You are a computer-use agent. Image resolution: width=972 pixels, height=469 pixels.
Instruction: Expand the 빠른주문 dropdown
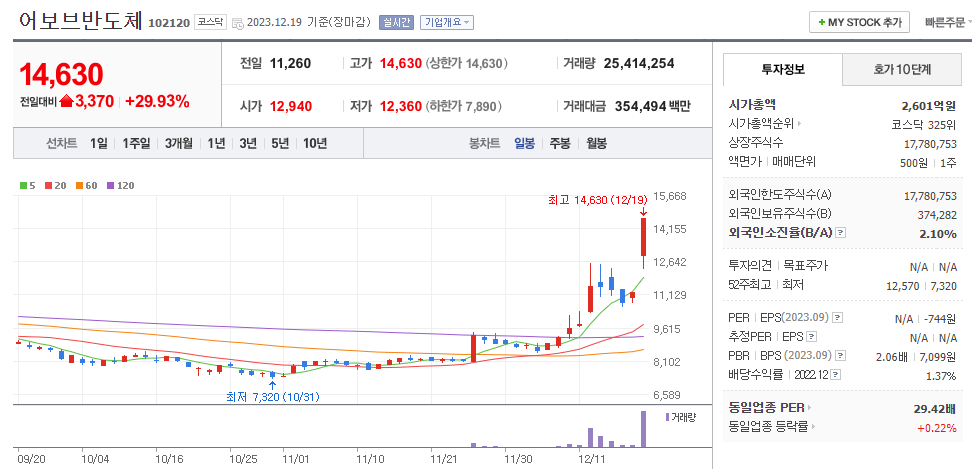pyautogui.click(x=947, y=22)
